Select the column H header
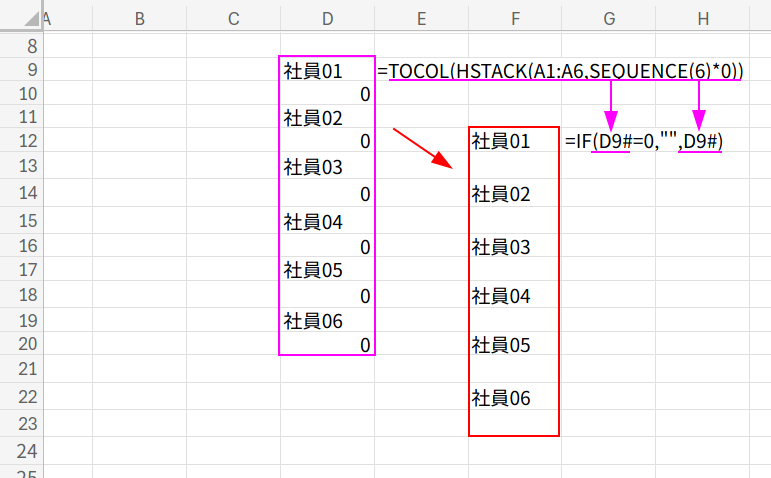 [x=703, y=18]
